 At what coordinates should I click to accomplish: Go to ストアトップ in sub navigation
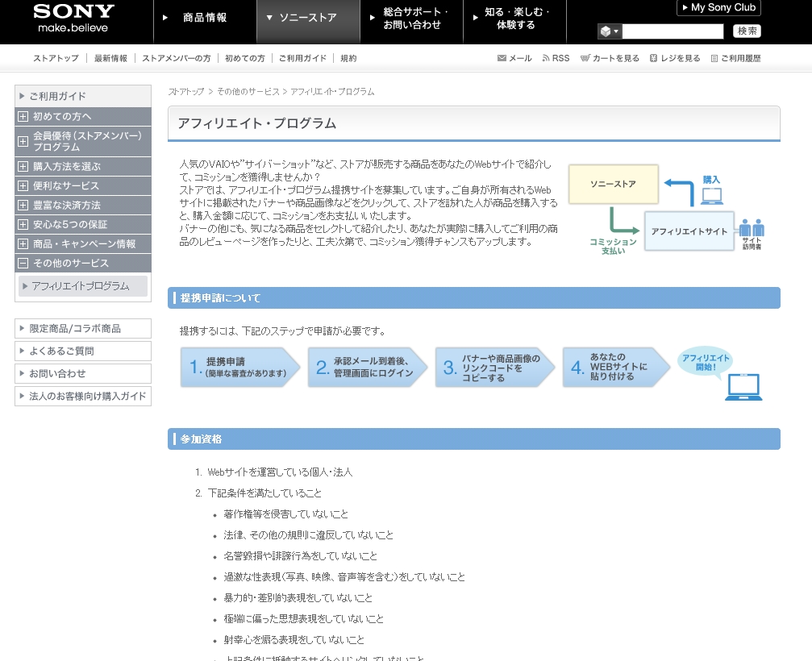[56, 59]
